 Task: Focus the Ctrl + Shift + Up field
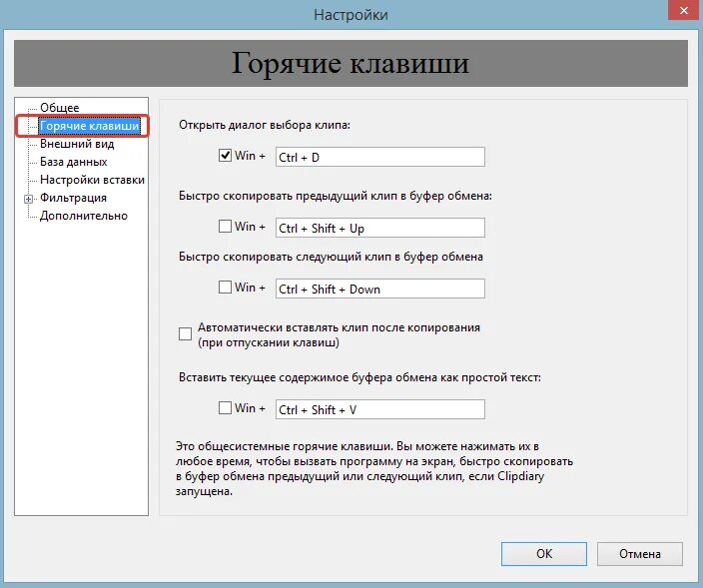tap(380, 228)
